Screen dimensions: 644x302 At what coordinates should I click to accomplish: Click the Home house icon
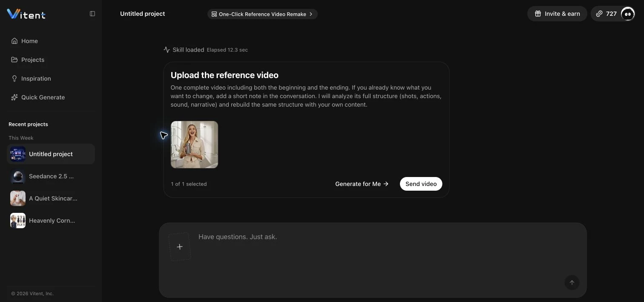14,41
